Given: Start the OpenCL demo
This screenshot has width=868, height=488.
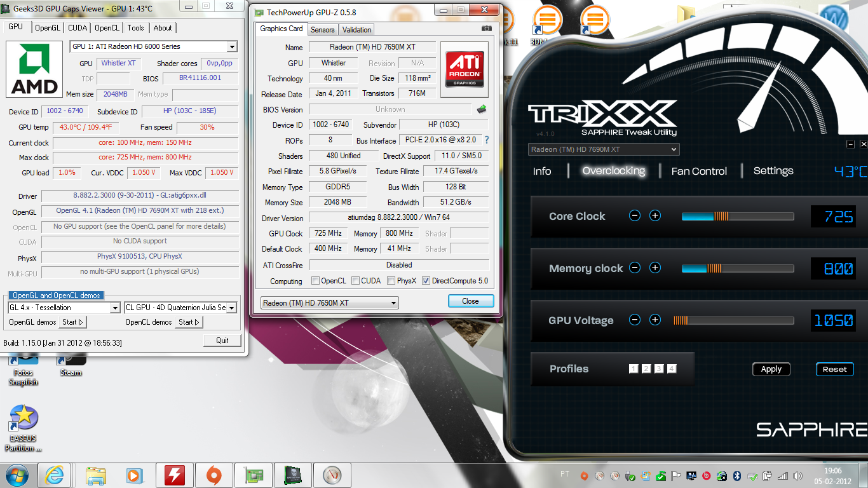Looking at the screenshot, I should click(188, 322).
